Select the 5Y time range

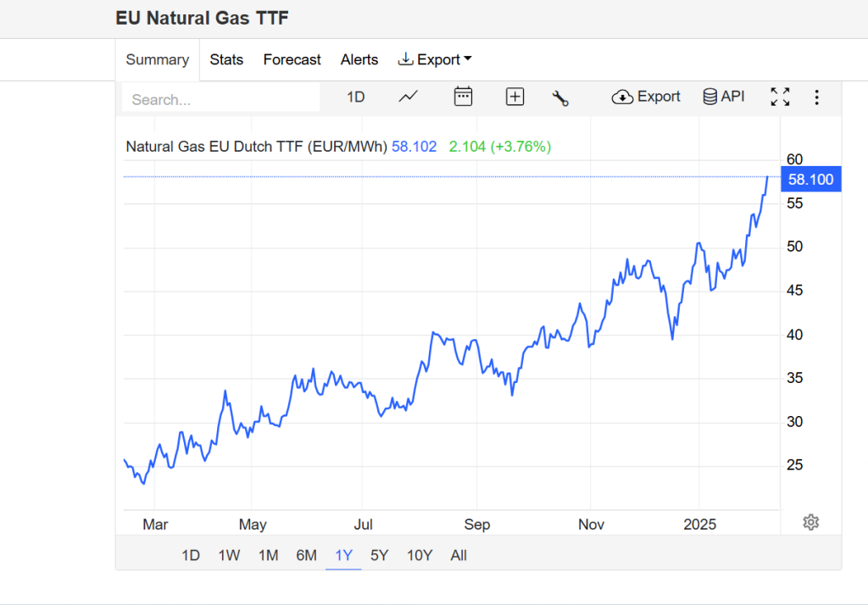(379, 556)
